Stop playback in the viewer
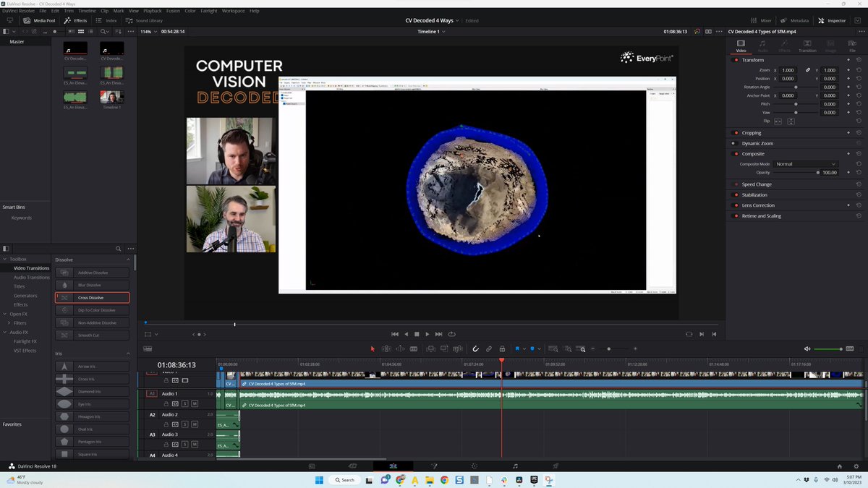This screenshot has height=488, width=868. (417, 334)
